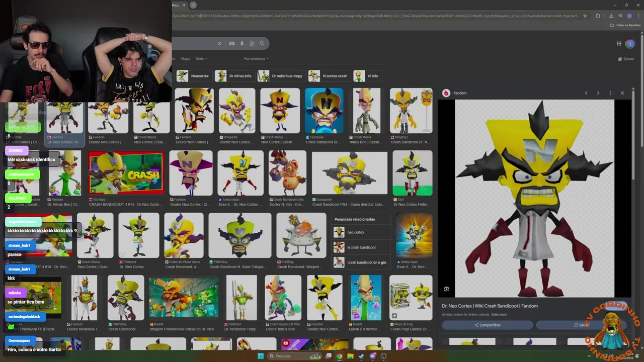Search the preview image with Lens icon

coord(446,289)
